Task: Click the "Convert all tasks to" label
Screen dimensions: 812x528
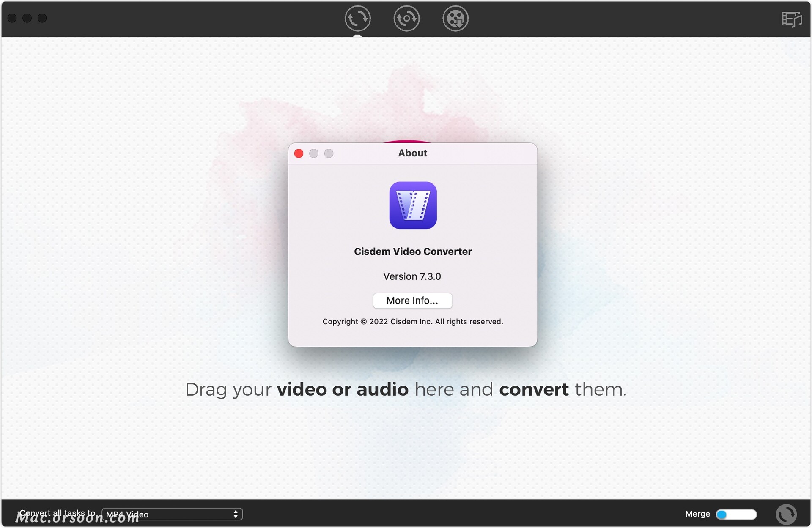Action: 58,513
